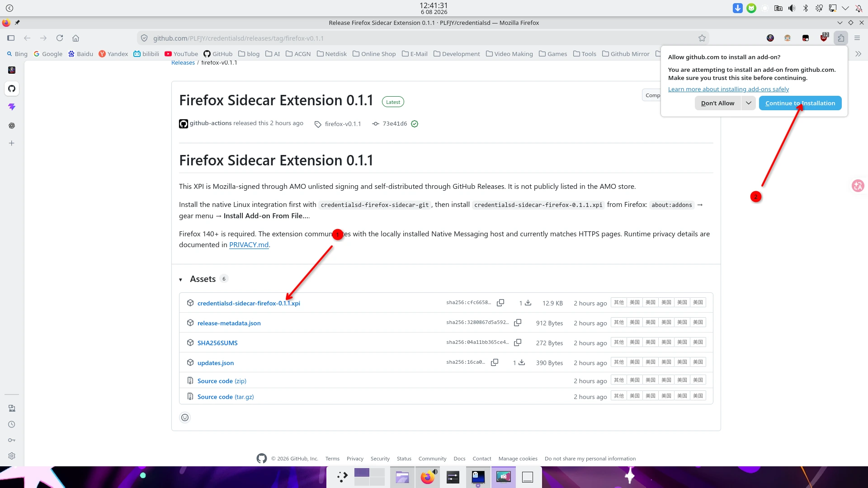
Task: Open the bilibili bookmark
Action: click(146, 54)
